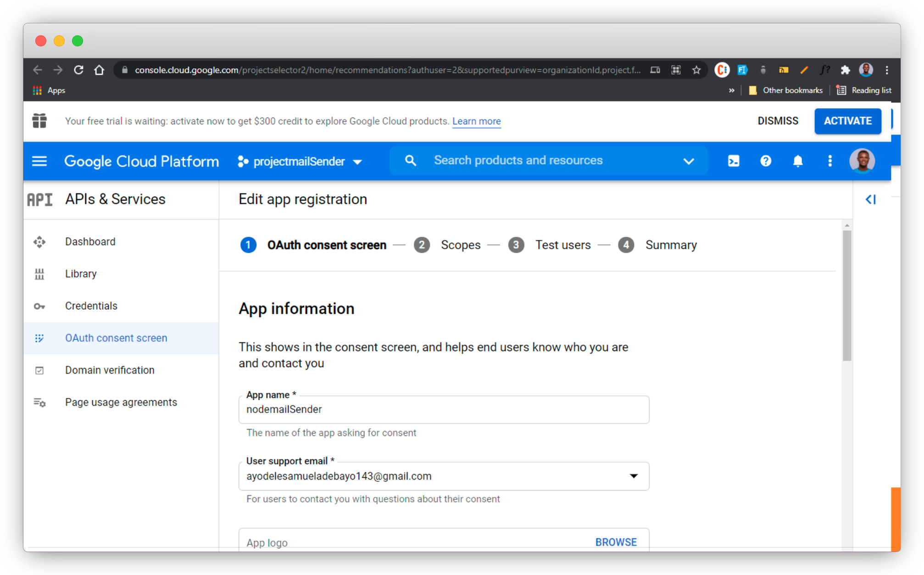Click the search magnifier icon
The image size is (924, 575).
(411, 161)
